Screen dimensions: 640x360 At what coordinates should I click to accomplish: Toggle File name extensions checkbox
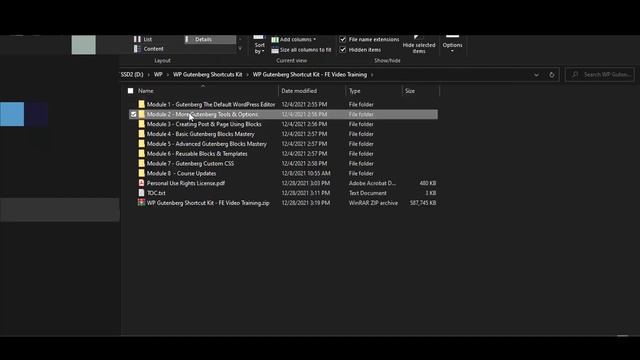click(x=342, y=39)
